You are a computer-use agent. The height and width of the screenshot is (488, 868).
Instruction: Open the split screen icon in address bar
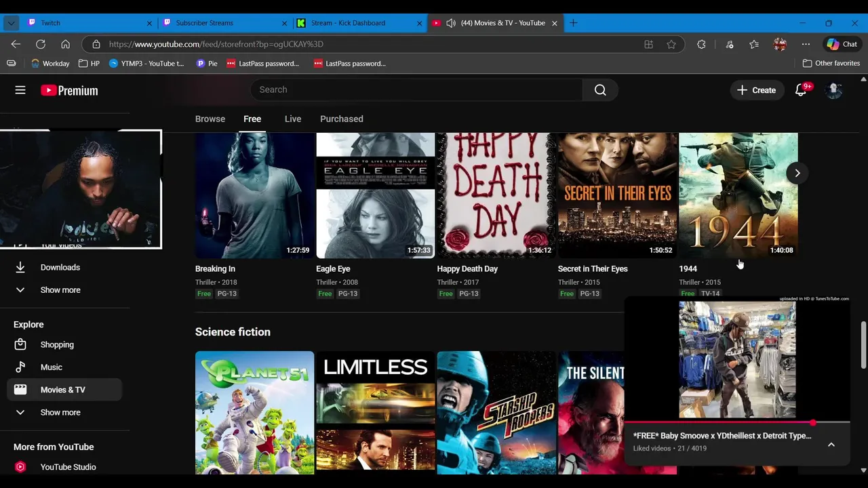coord(648,44)
